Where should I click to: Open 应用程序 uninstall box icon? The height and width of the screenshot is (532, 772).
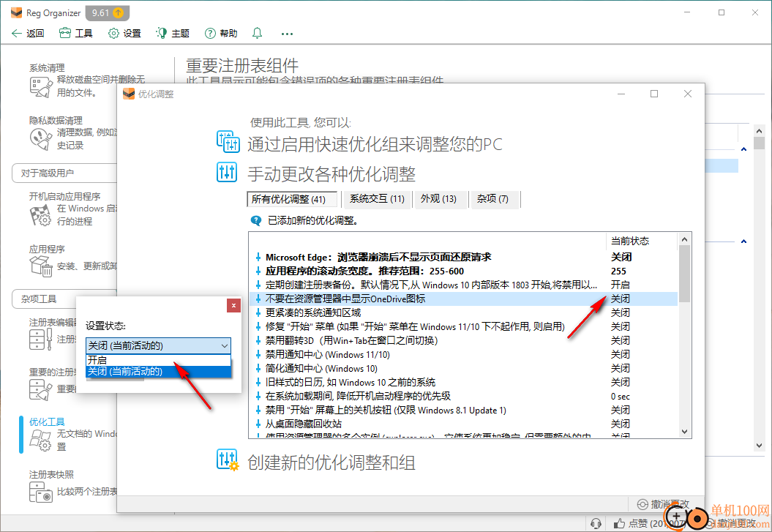[41, 266]
